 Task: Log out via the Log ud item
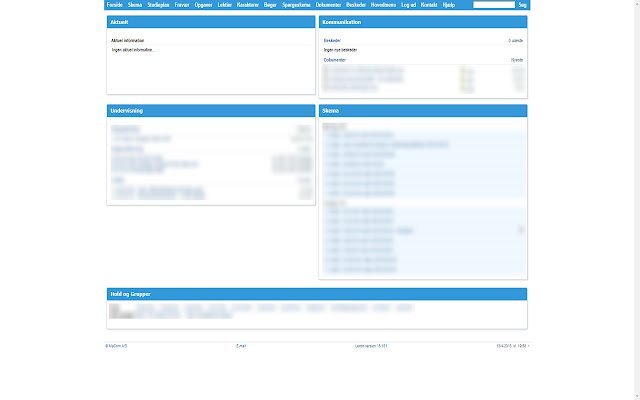click(408, 5)
